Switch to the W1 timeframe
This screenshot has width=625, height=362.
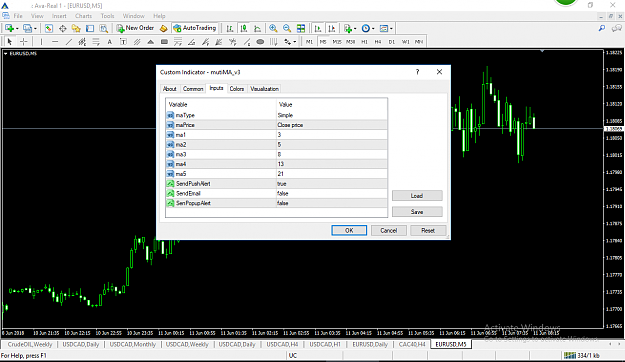coord(405,41)
